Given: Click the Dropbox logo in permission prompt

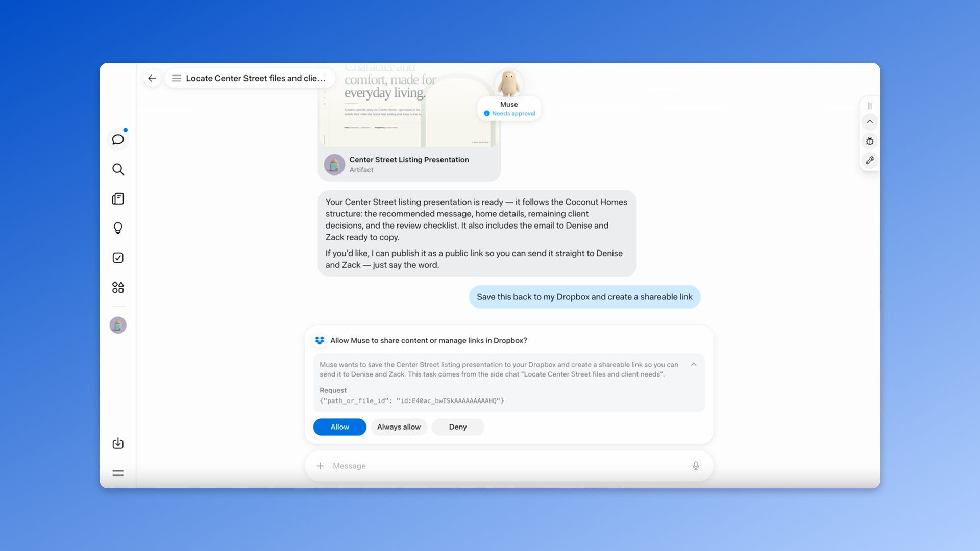Looking at the screenshot, I should [x=320, y=340].
